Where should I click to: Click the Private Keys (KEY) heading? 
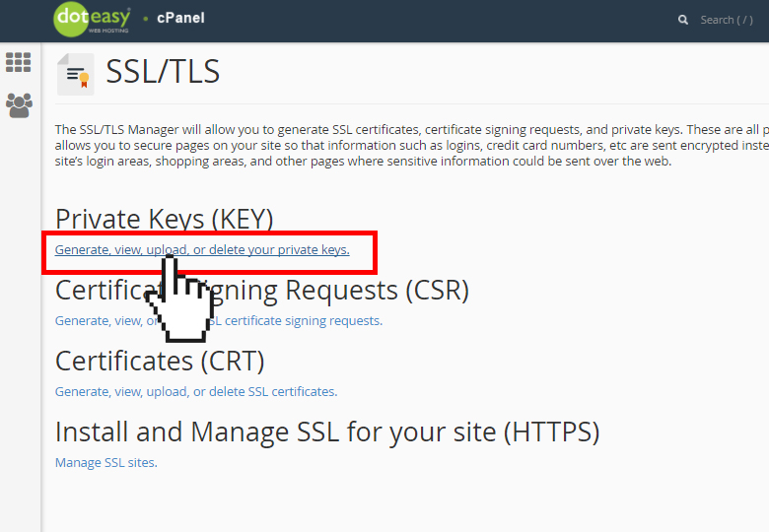[x=165, y=219]
